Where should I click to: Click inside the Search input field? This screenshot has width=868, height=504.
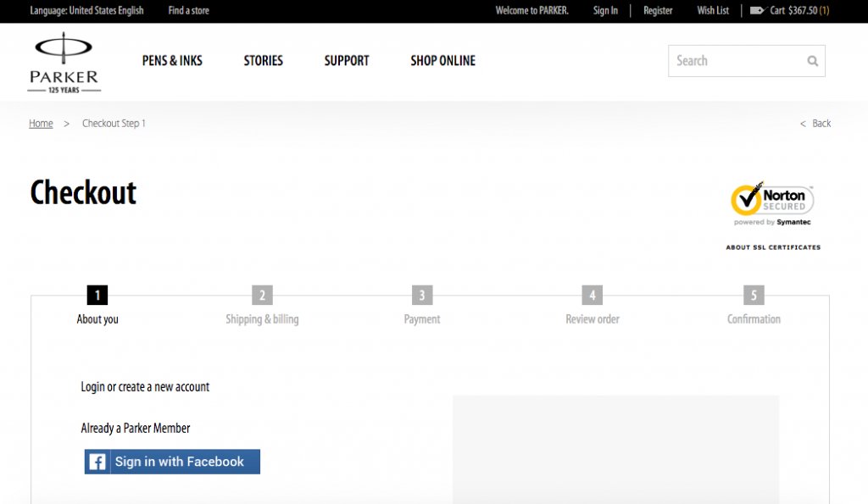point(737,61)
